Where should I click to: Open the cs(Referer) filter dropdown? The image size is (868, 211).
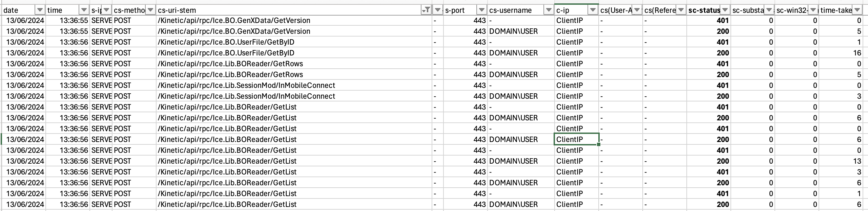tap(681, 10)
